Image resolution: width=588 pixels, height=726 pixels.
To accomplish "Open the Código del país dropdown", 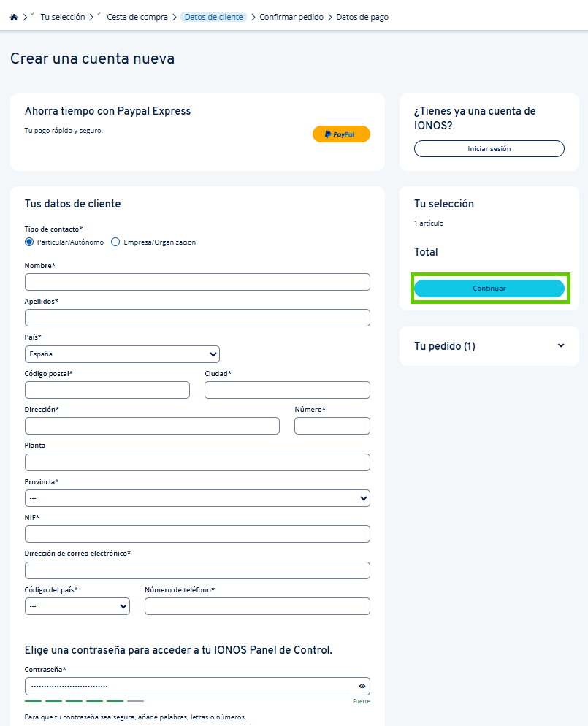I will pos(77,605).
